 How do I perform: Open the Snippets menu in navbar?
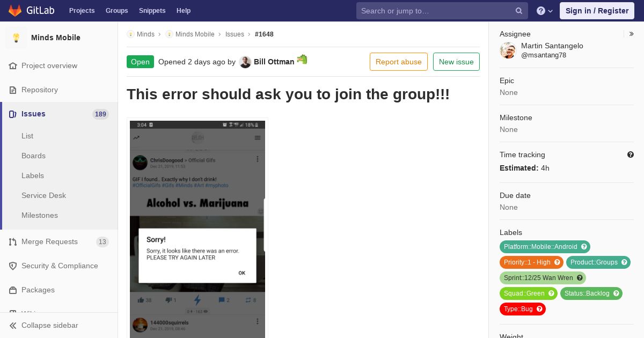click(152, 11)
